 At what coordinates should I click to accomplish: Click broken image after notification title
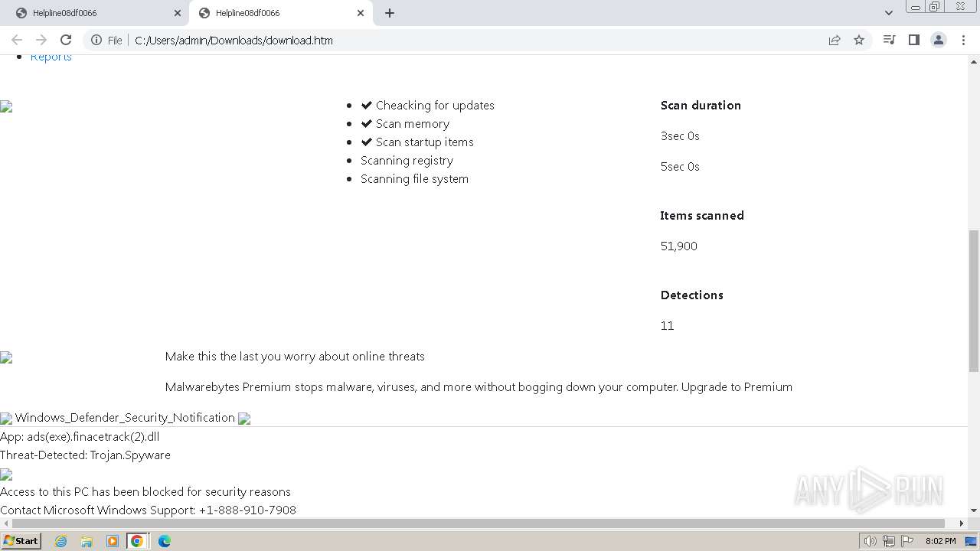click(244, 419)
